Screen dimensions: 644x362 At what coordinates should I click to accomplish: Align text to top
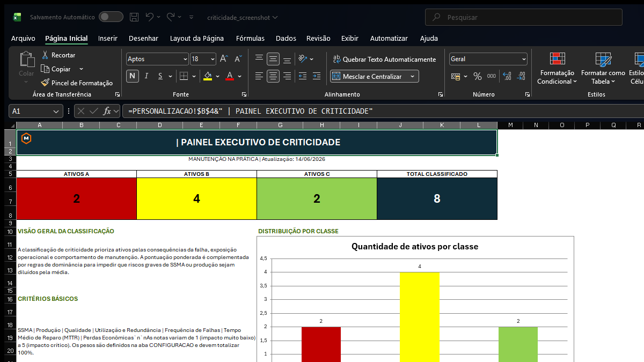[x=259, y=59]
